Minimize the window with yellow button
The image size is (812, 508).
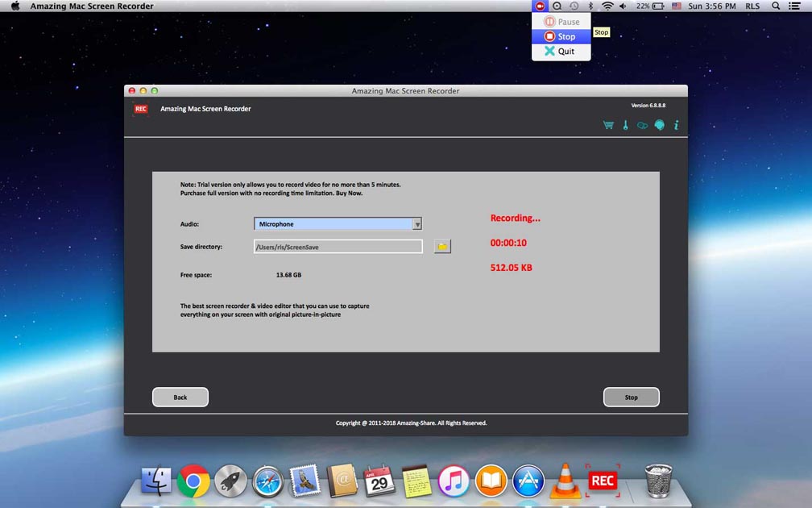click(x=143, y=90)
